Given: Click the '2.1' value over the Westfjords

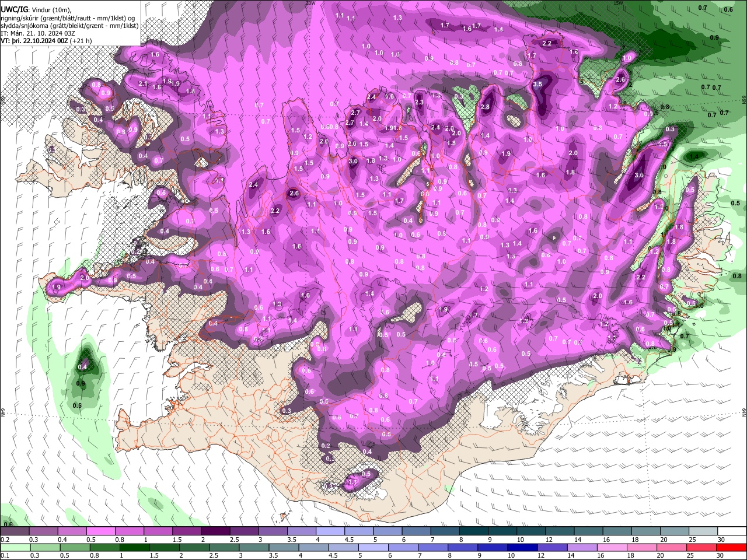Looking at the screenshot, I should [x=142, y=84].
